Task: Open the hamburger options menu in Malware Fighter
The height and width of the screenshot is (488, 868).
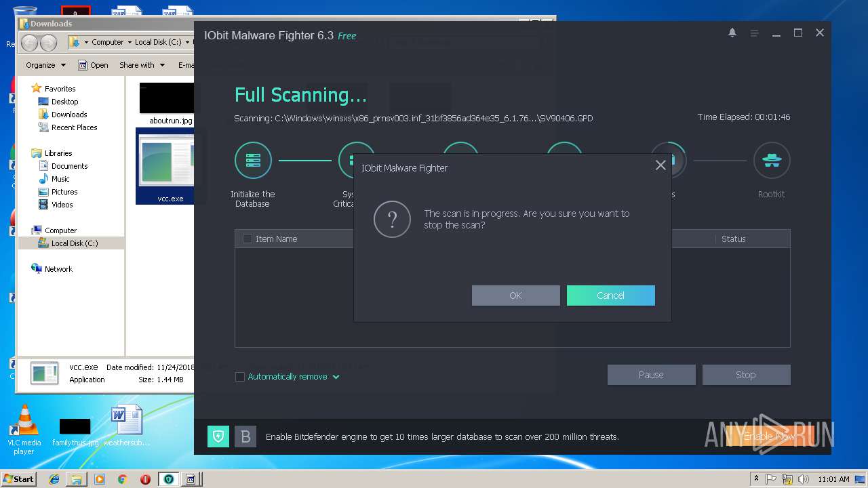Action: pyautogui.click(x=754, y=33)
